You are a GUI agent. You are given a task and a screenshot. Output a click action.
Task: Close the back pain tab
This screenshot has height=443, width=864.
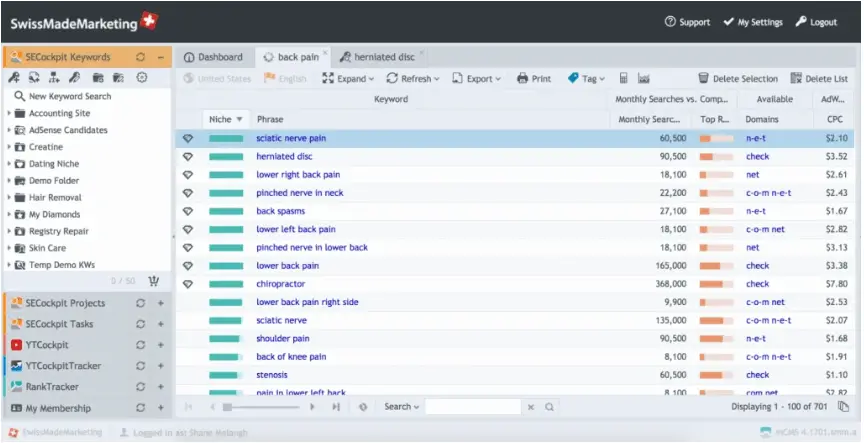tap(325, 53)
